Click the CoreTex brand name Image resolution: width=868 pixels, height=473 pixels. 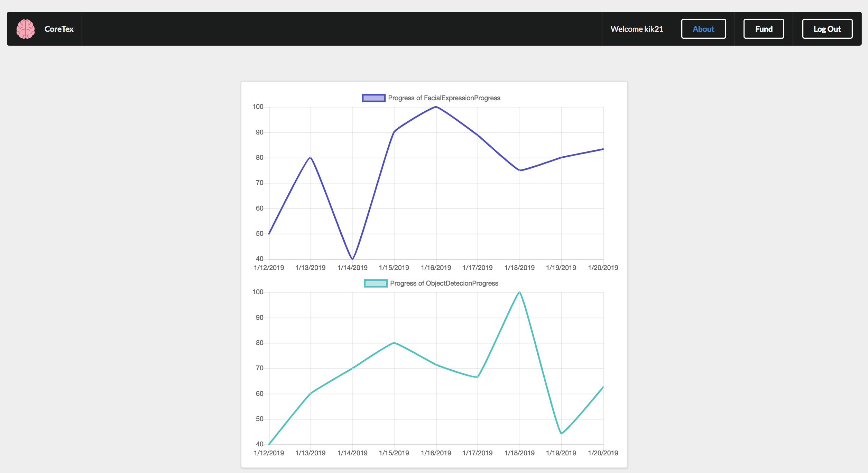pyautogui.click(x=59, y=29)
